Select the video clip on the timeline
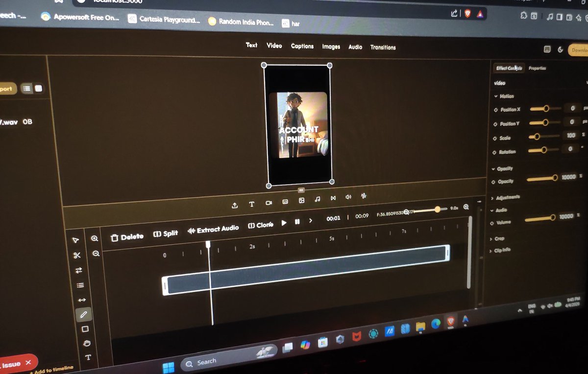Screen dimensions: 588x374 [306, 270]
